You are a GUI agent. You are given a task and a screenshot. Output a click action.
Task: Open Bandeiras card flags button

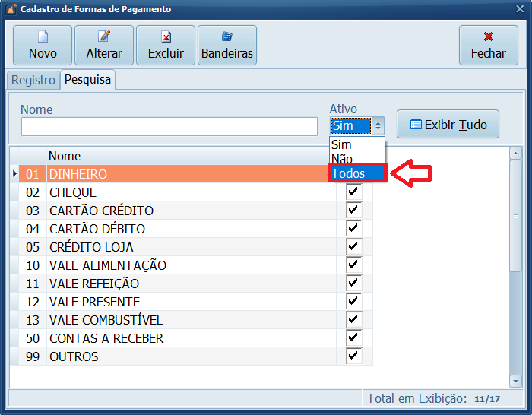click(226, 46)
